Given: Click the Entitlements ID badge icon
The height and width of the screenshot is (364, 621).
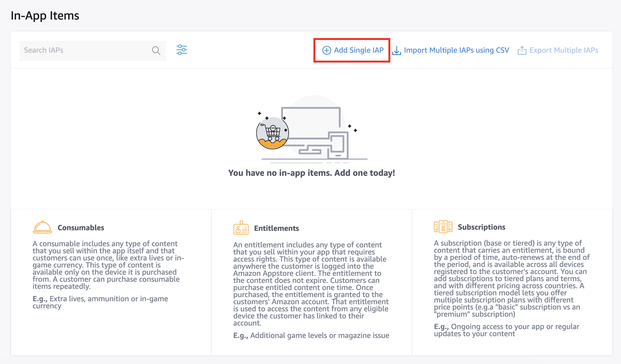Looking at the screenshot, I should coord(241,228).
